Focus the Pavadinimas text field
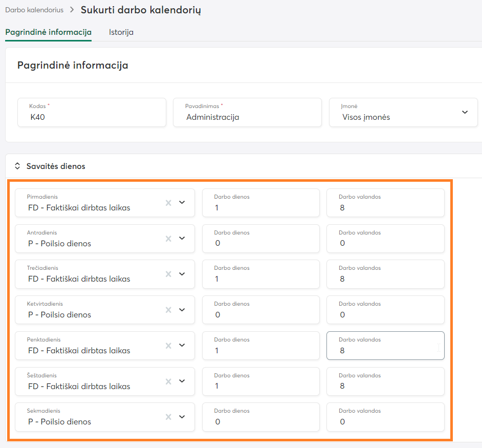This screenshot has width=482, height=448. (247, 117)
